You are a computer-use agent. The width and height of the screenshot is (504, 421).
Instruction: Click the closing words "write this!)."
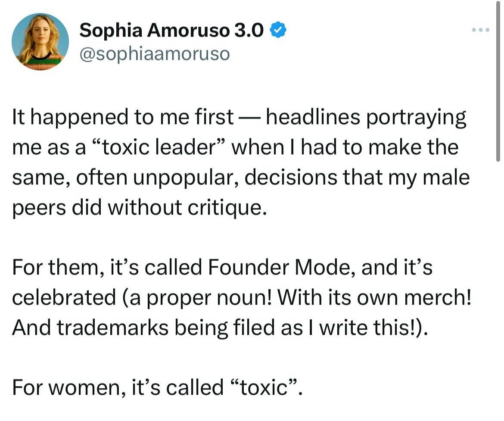point(374,328)
